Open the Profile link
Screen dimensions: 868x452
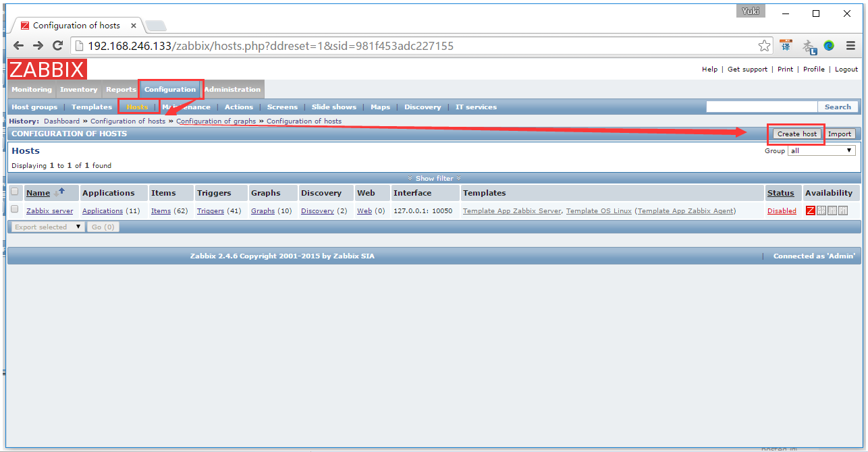tap(814, 69)
